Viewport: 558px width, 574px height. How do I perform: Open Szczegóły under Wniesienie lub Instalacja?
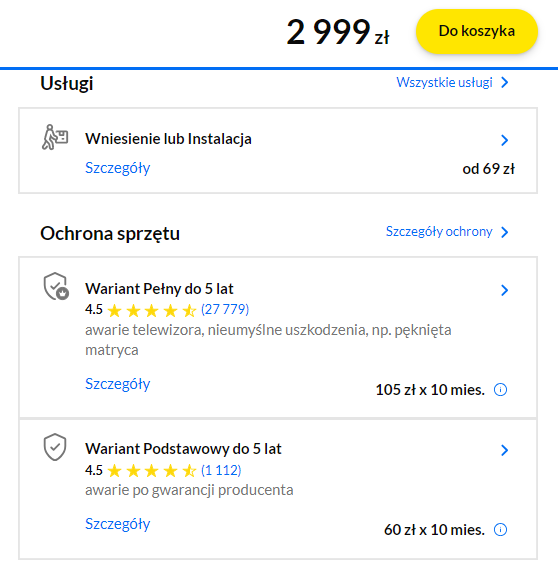pos(118,168)
